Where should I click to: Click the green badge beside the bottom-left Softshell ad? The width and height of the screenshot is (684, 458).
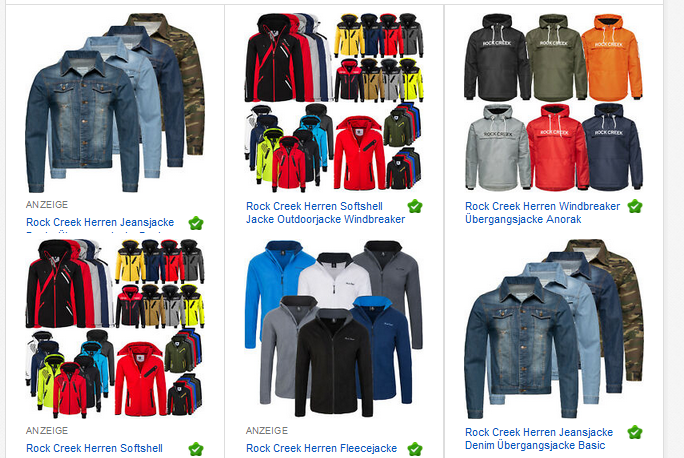(196, 449)
